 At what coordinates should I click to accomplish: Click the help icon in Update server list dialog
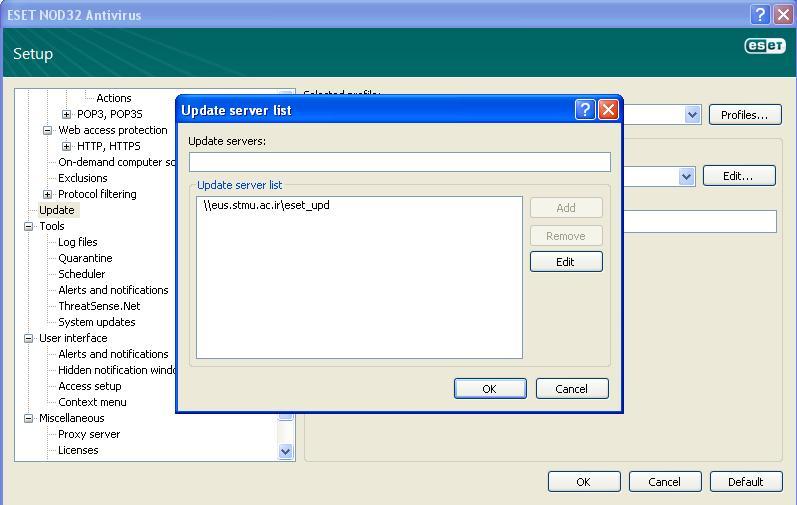[x=585, y=110]
